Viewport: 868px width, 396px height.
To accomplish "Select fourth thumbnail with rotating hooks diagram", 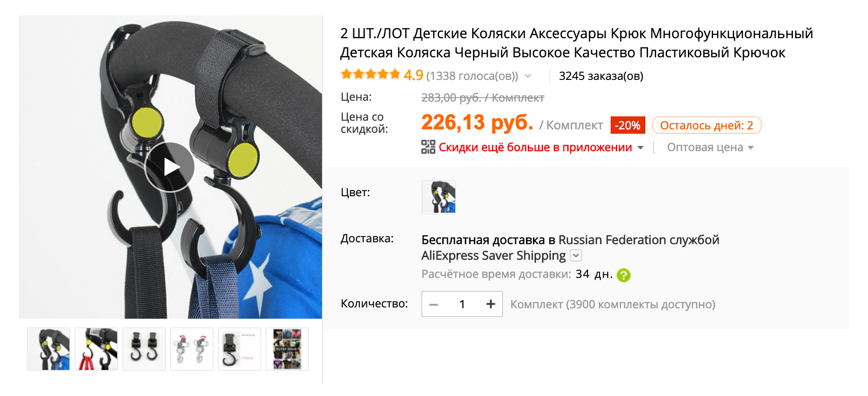I will coord(192,349).
